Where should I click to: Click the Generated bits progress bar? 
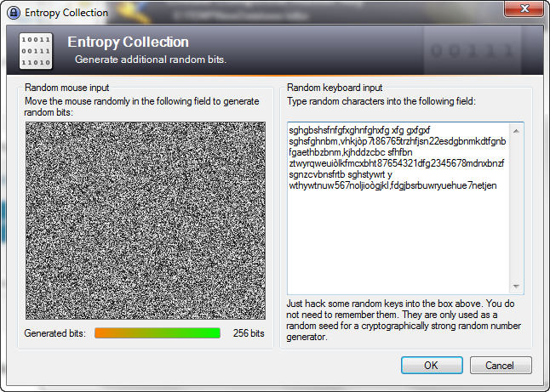pyautogui.click(x=157, y=333)
